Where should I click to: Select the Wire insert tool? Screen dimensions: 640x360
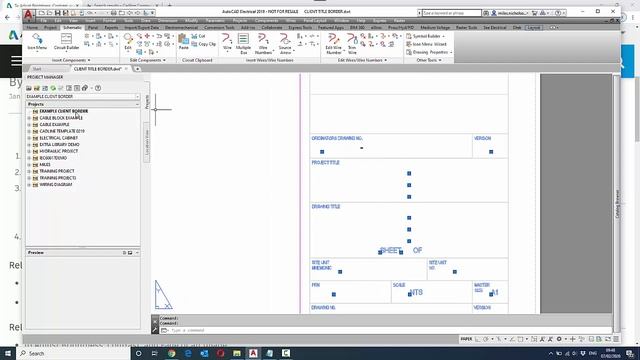point(227,42)
